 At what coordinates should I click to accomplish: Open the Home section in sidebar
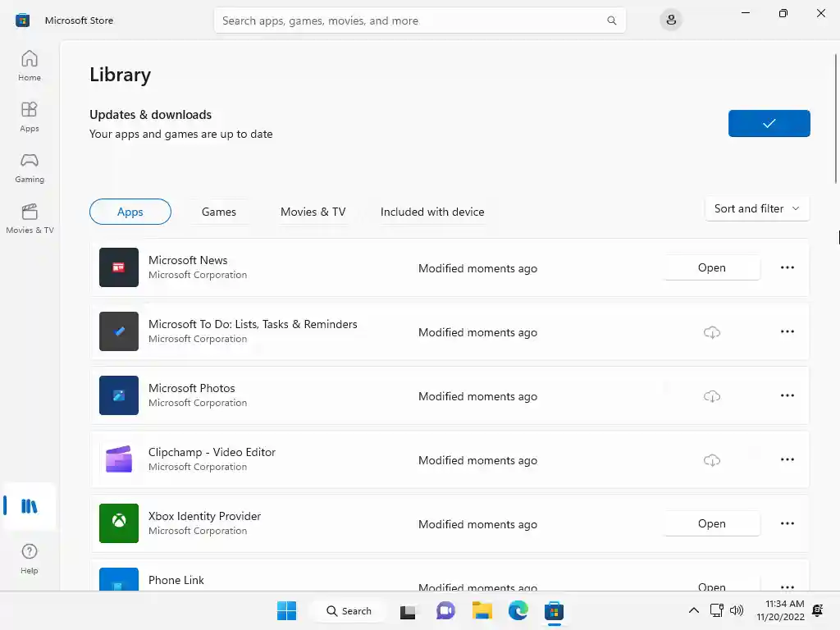30,66
